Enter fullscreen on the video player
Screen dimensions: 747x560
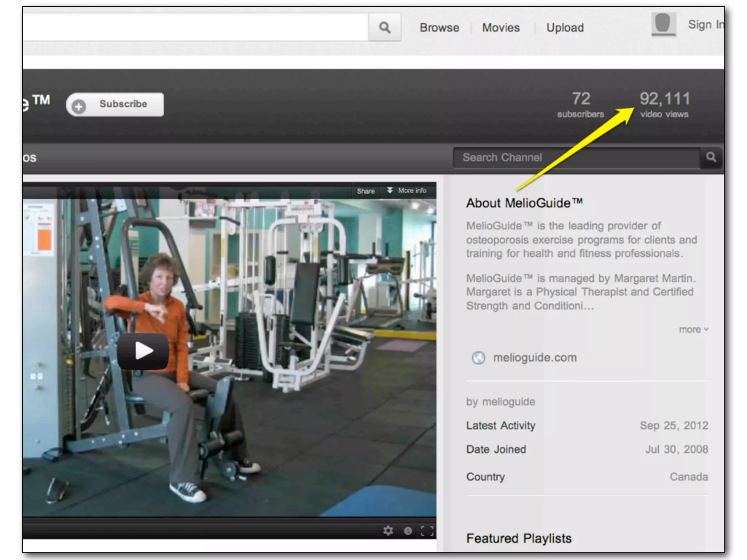click(427, 531)
